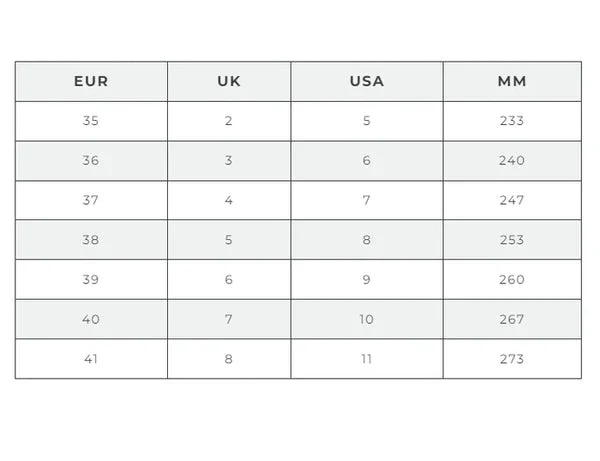Click EUR size 38 cell

click(x=91, y=240)
